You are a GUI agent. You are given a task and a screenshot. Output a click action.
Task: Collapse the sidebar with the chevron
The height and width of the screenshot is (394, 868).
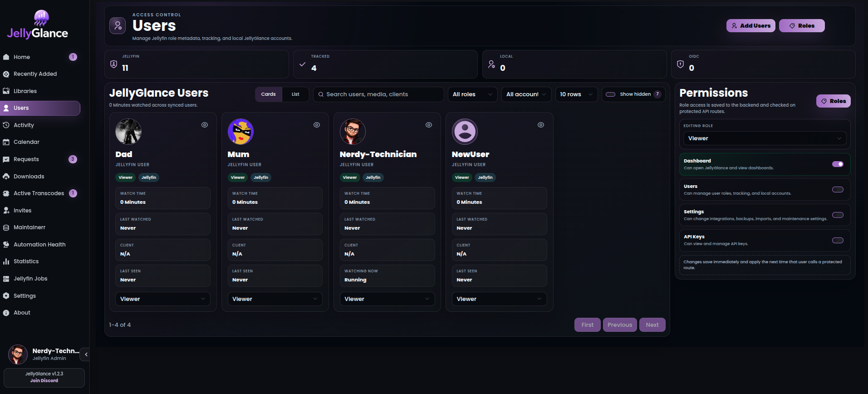(x=86, y=355)
